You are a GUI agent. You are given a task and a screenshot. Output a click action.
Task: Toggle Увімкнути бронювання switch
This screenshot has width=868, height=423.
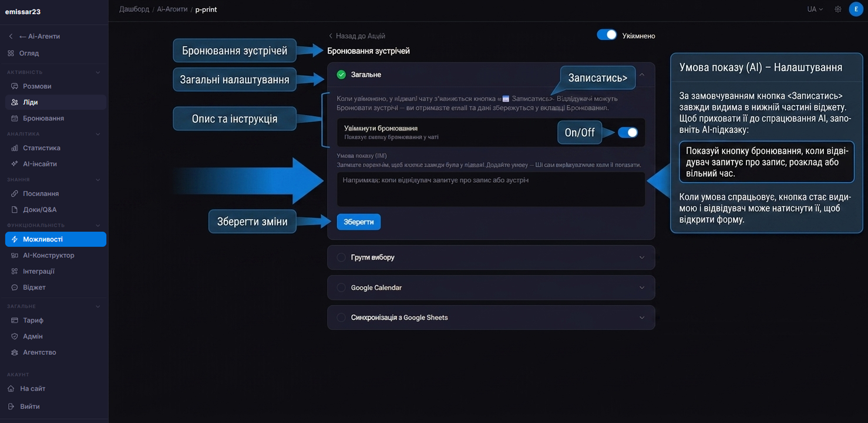(x=627, y=132)
